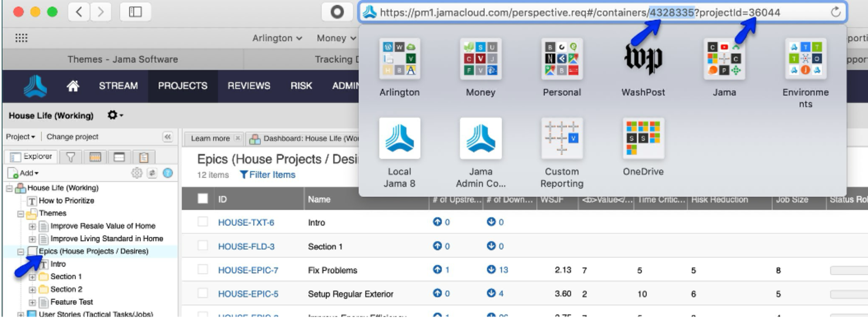Screen dimensions: 868x326
Task: Open the clipboard test plans tab icon
Action: pos(144,157)
